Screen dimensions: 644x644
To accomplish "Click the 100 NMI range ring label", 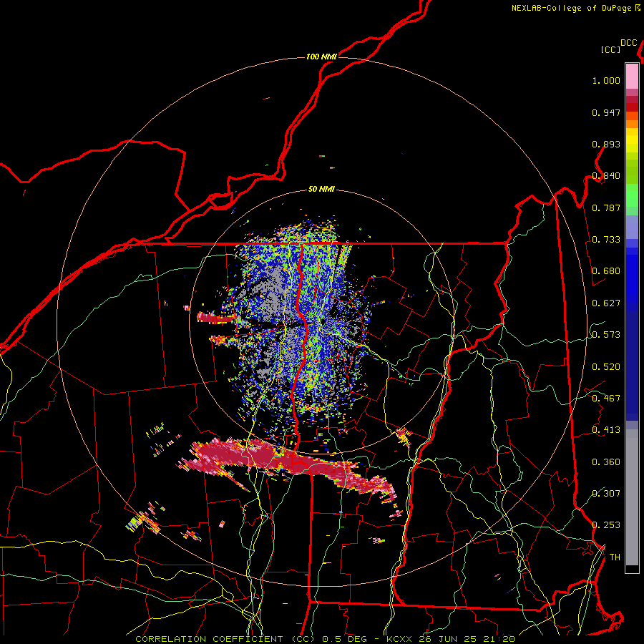I will coord(321,57).
